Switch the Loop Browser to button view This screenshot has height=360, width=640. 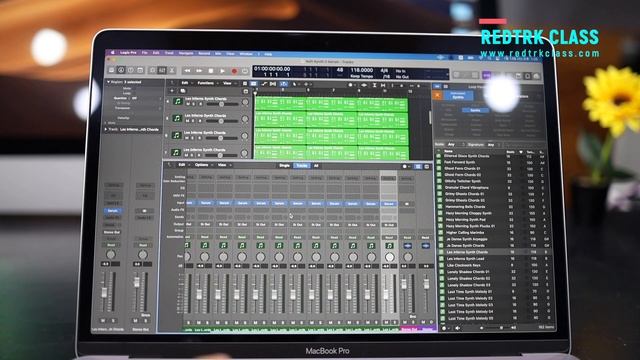pos(438,86)
